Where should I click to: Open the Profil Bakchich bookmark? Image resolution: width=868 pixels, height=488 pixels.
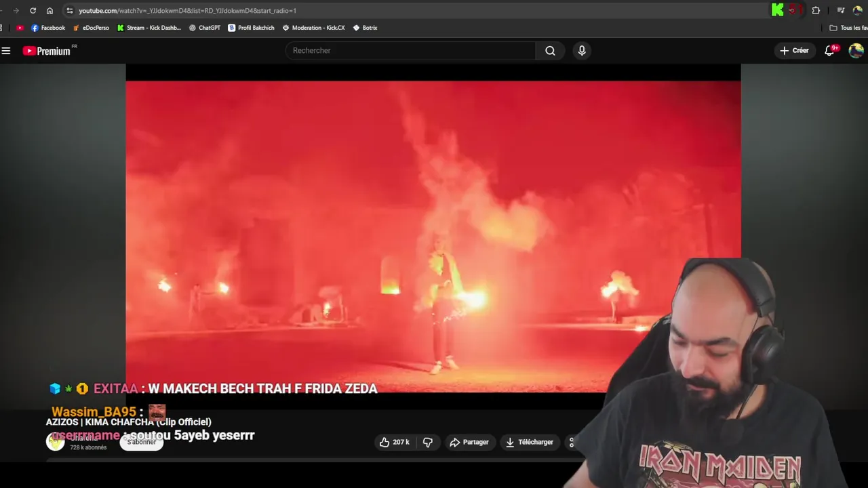coord(251,28)
